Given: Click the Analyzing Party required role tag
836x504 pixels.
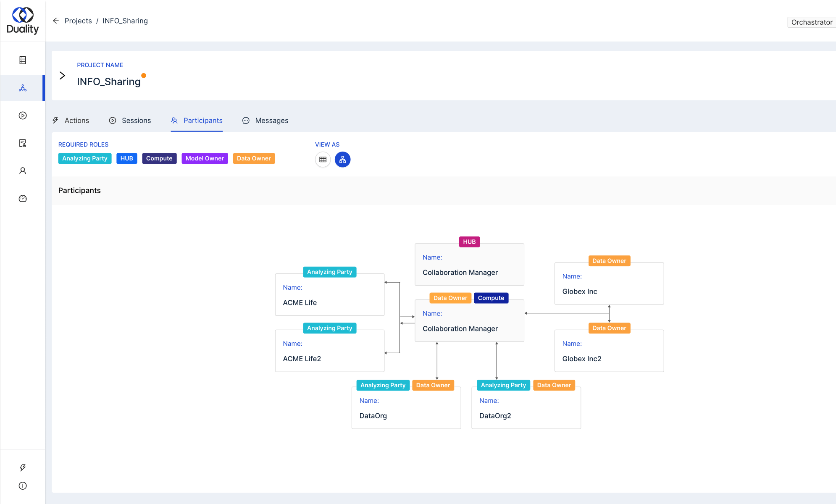Looking at the screenshot, I should coord(85,158).
